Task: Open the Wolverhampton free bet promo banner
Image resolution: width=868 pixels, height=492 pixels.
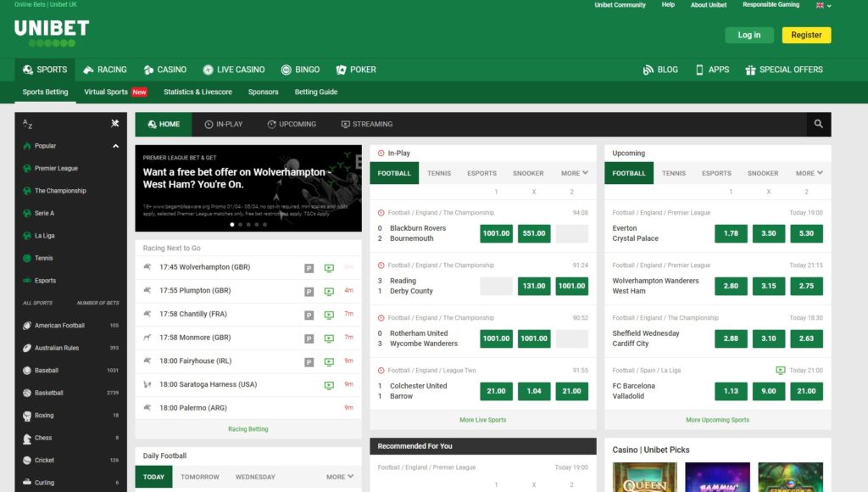Action: pos(248,188)
